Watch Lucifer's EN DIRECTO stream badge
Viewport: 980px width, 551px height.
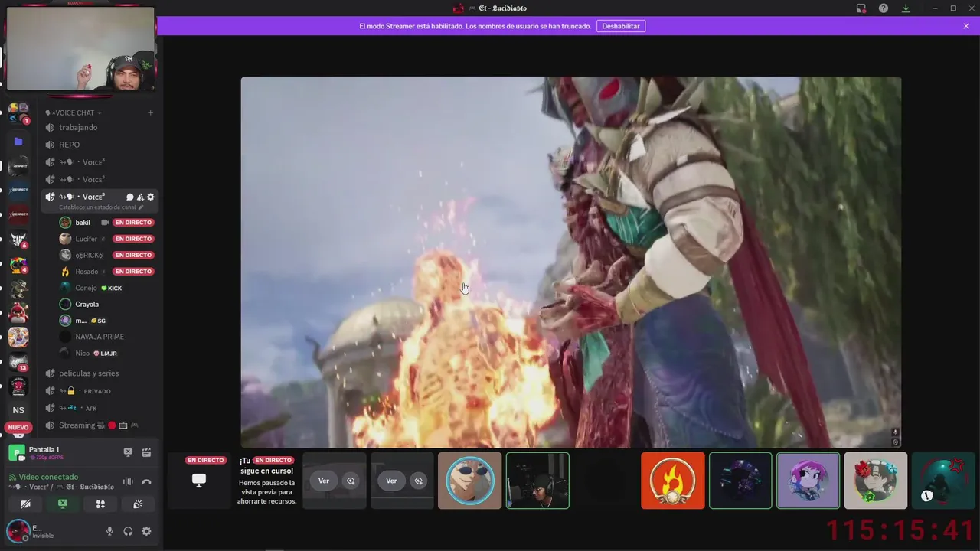coord(133,239)
